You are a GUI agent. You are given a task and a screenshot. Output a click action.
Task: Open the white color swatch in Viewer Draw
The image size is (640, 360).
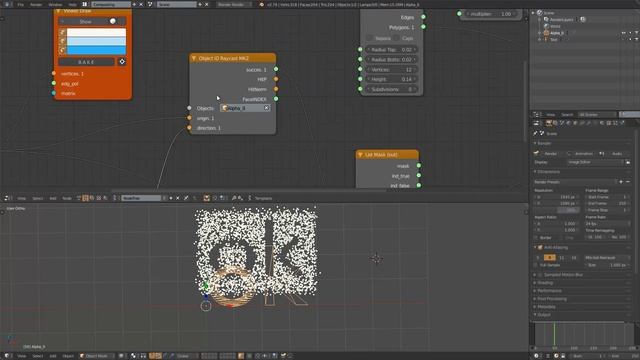[96, 32]
